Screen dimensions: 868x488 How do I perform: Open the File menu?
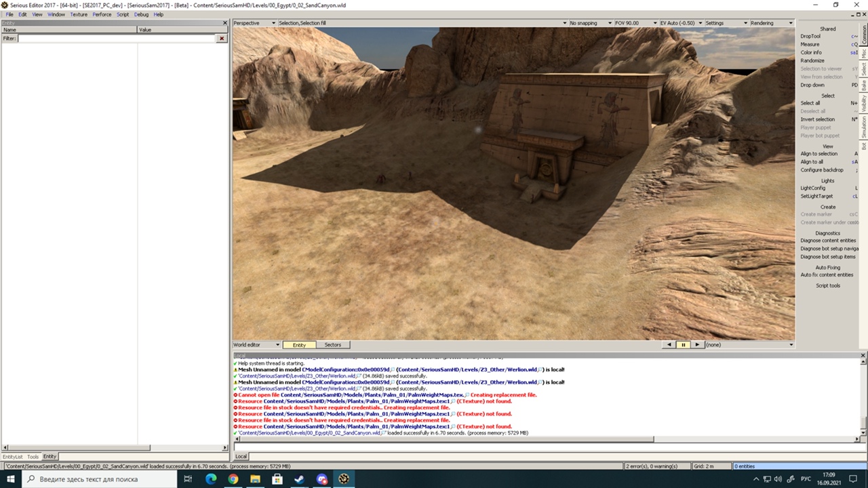click(9, 14)
